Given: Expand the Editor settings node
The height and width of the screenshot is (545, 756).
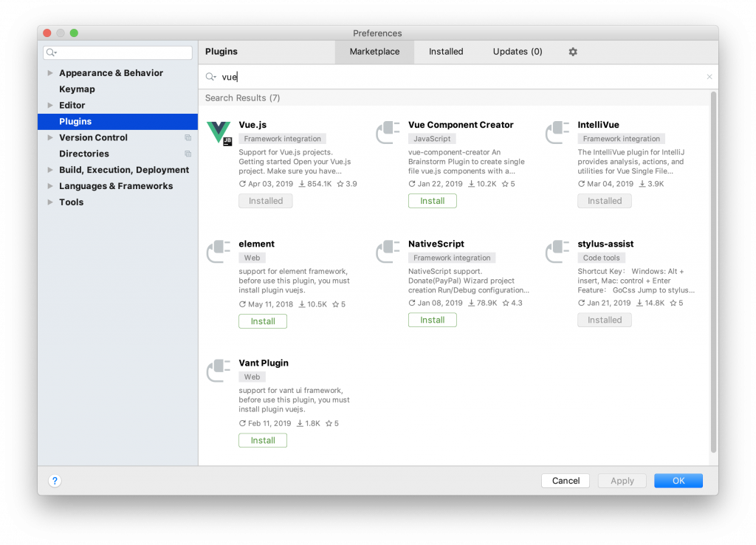Looking at the screenshot, I should 50,105.
